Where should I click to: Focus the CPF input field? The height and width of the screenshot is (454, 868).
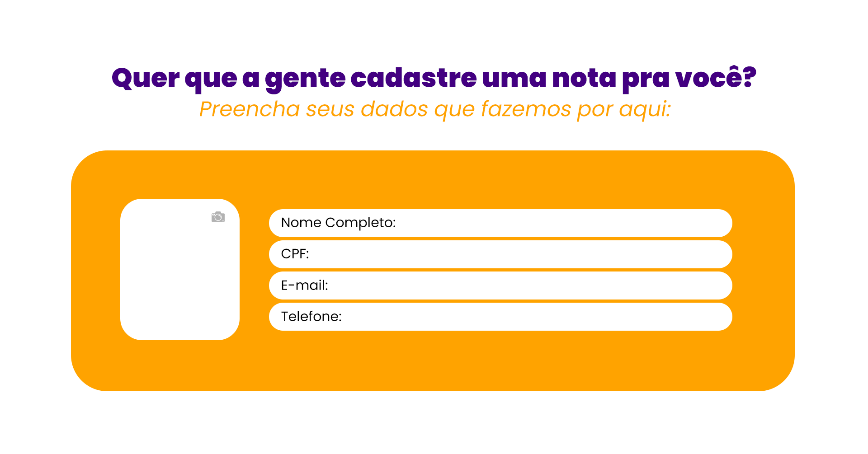(520, 254)
